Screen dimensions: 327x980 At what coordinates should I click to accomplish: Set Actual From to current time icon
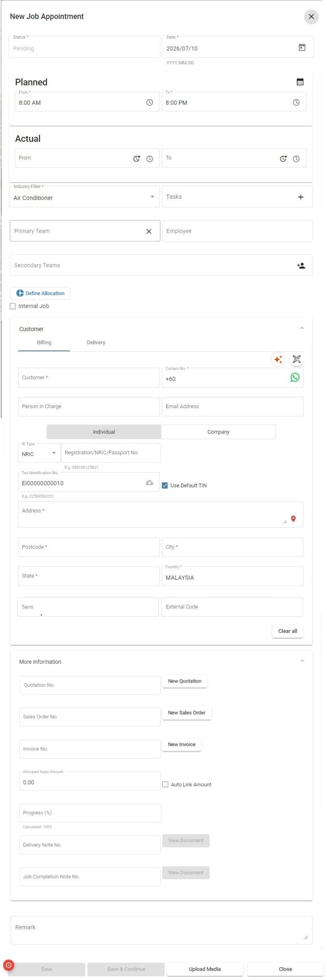tap(136, 159)
